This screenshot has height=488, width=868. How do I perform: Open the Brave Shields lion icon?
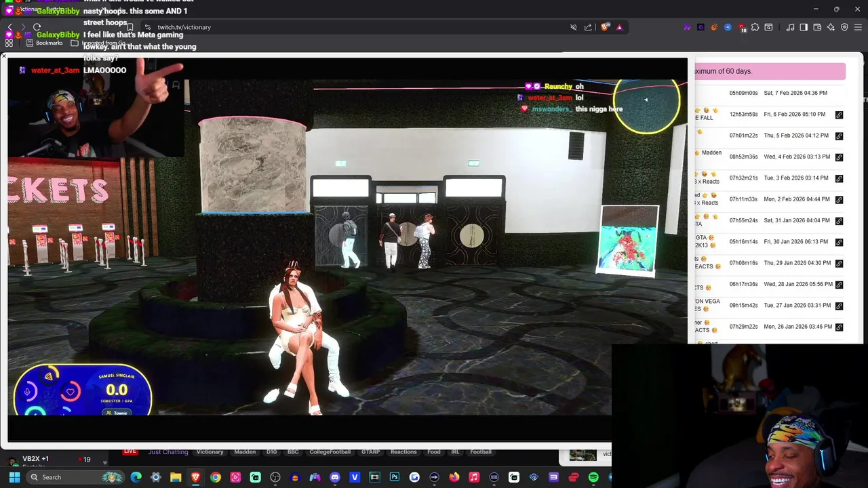point(605,27)
